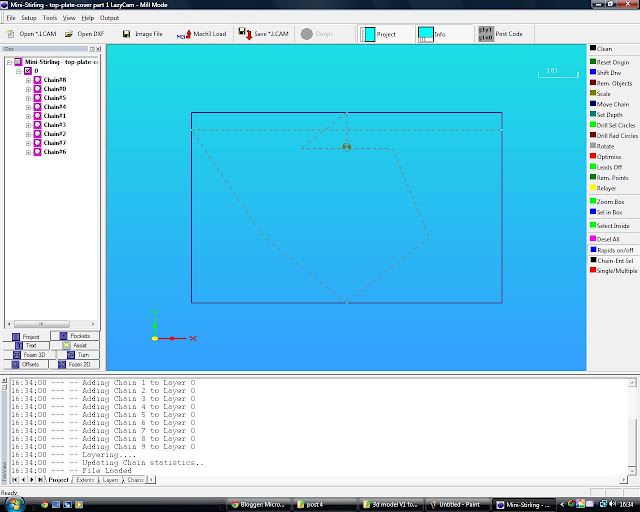Click the Offsets button
640x512 pixels.
(26, 364)
